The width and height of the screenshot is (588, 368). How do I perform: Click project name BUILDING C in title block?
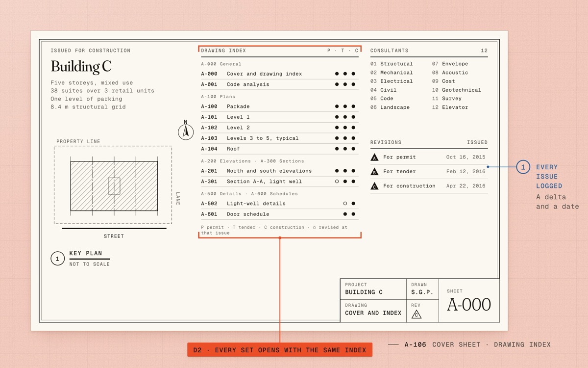click(x=364, y=292)
